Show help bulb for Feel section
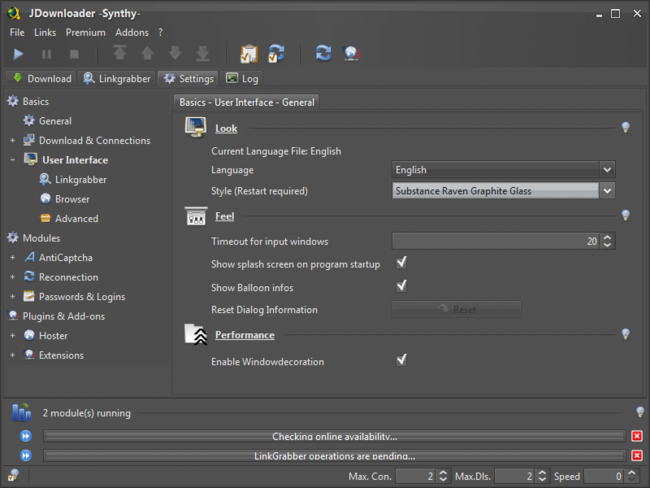This screenshot has width=650, height=488. click(626, 215)
